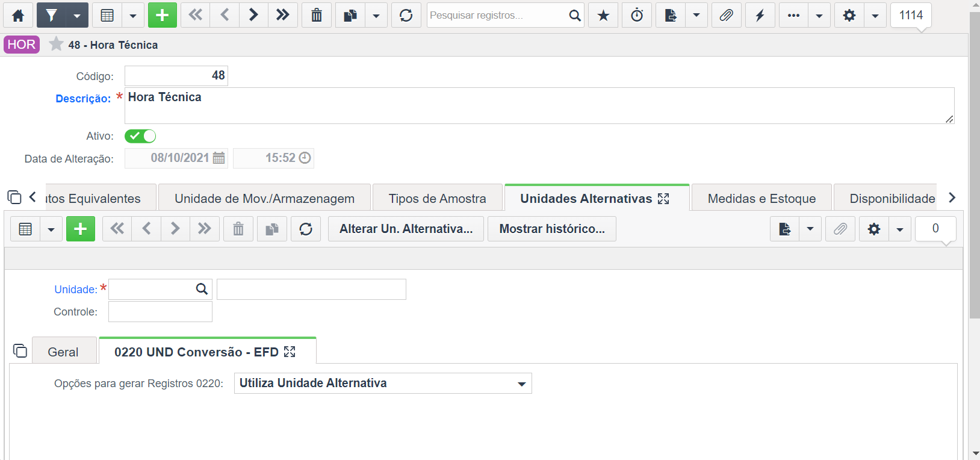The width and height of the screenshot is (980, 460).
Task: Refresh the Unidades Alternativas subform
Action: pos(306,229)
